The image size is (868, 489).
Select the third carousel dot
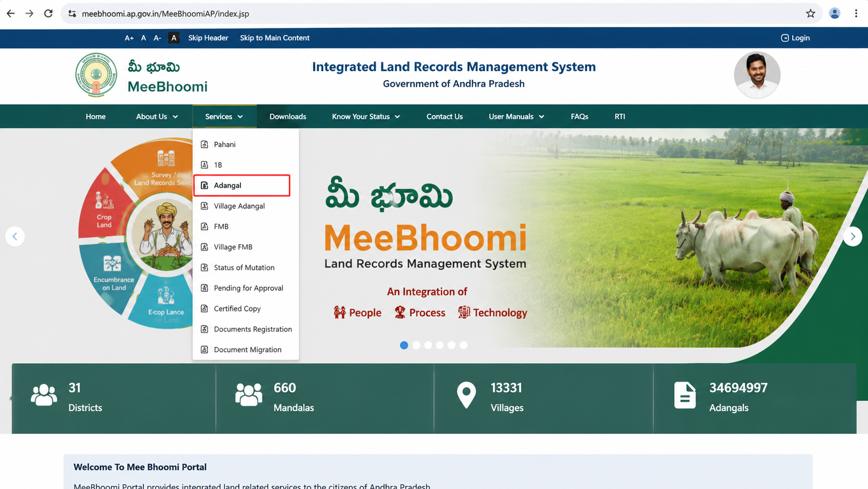coord(428,345)
